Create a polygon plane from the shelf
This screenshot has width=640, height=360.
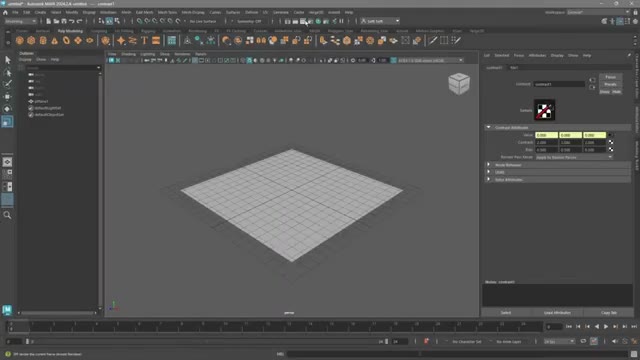coord(78,40)
